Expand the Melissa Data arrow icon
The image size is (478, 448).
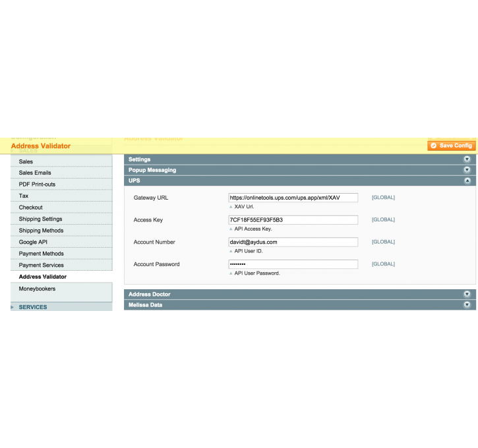pos(467,305)
